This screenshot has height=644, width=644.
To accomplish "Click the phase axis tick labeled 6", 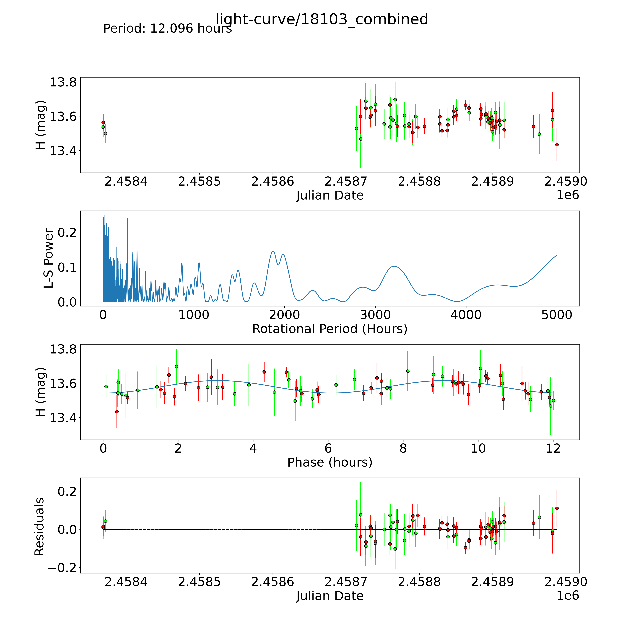I will [x=328, y=448].
